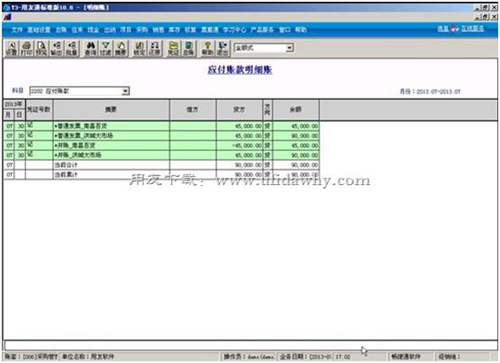Open the 凭证 voucher toolbar icon
This screenshot has width=500, height=363.
coord(173,48)
